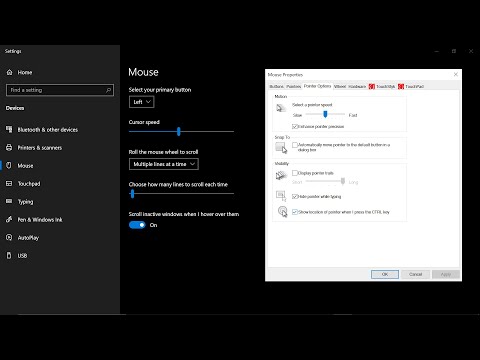Click the red icon on TouchPad tab
Viewport: 480px width, 360px height.
click(401, 86)
